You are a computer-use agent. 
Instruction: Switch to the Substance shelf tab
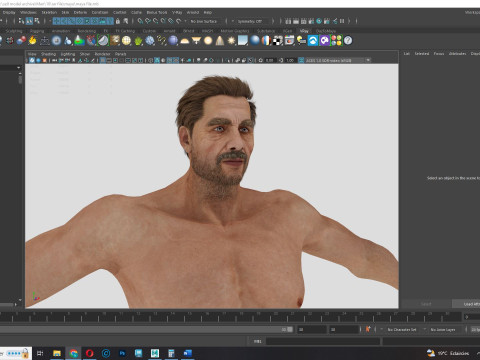266,31
